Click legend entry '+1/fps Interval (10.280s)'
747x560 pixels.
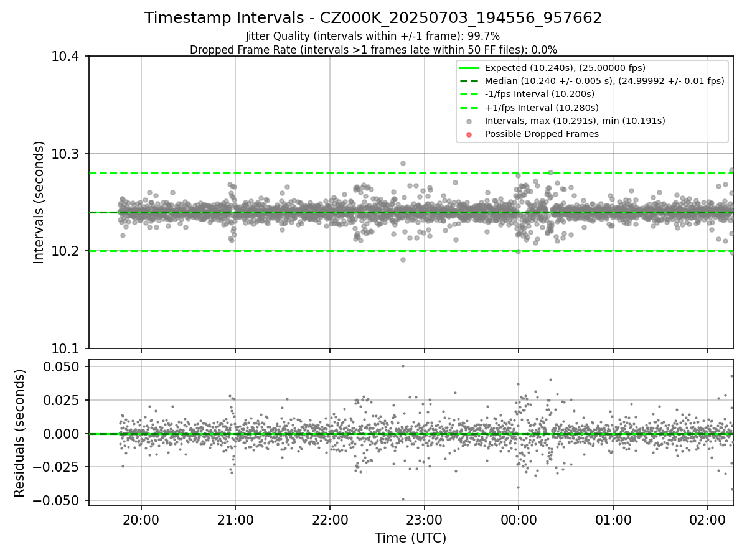point(542,108)
